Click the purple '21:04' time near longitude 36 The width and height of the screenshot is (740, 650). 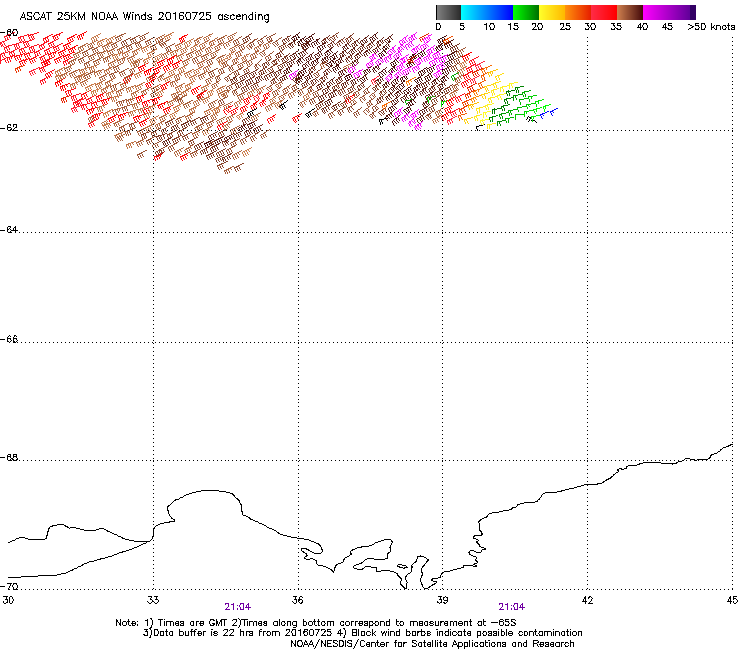(237, 607)
